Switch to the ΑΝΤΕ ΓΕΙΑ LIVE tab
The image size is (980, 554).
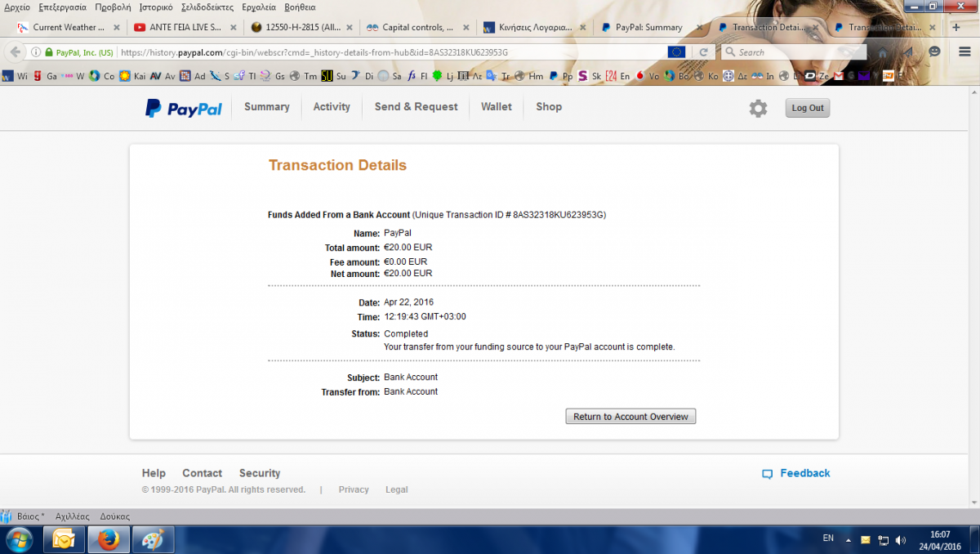tap(185, 27)
